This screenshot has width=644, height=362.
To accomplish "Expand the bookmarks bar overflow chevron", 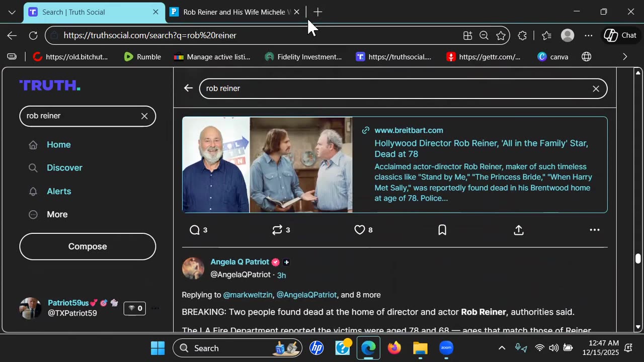I will click(x=625, y=57).
